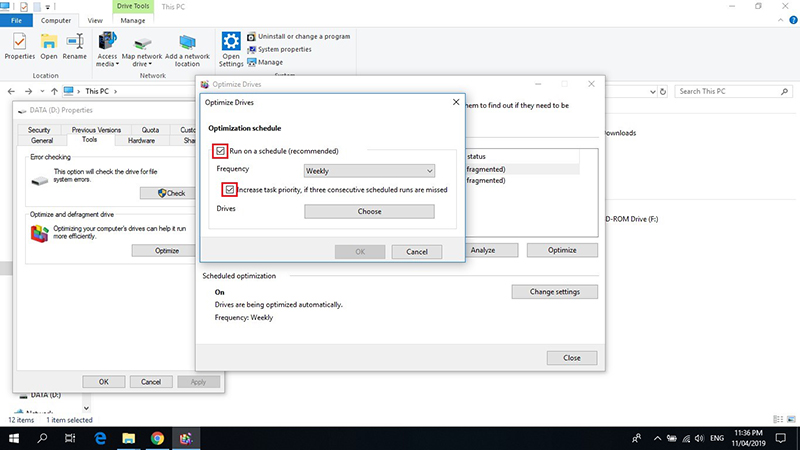Click Optimize in Optimize Drives window
Screen dimensions: 800x450
562,250
